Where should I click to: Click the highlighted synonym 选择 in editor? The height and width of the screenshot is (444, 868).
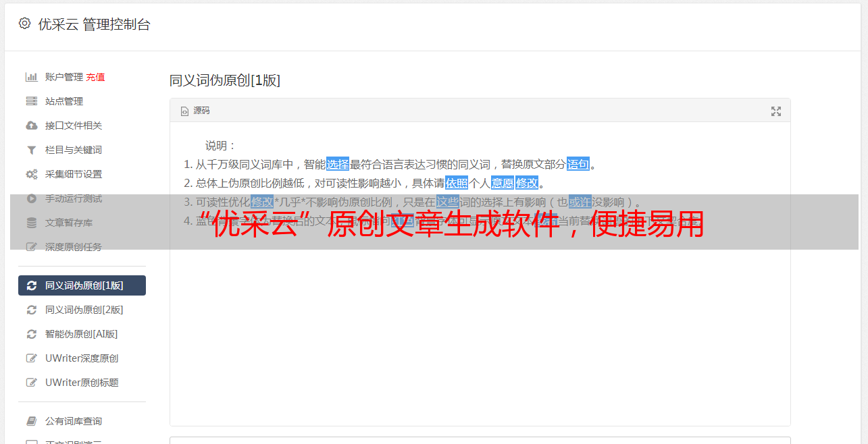338,164
